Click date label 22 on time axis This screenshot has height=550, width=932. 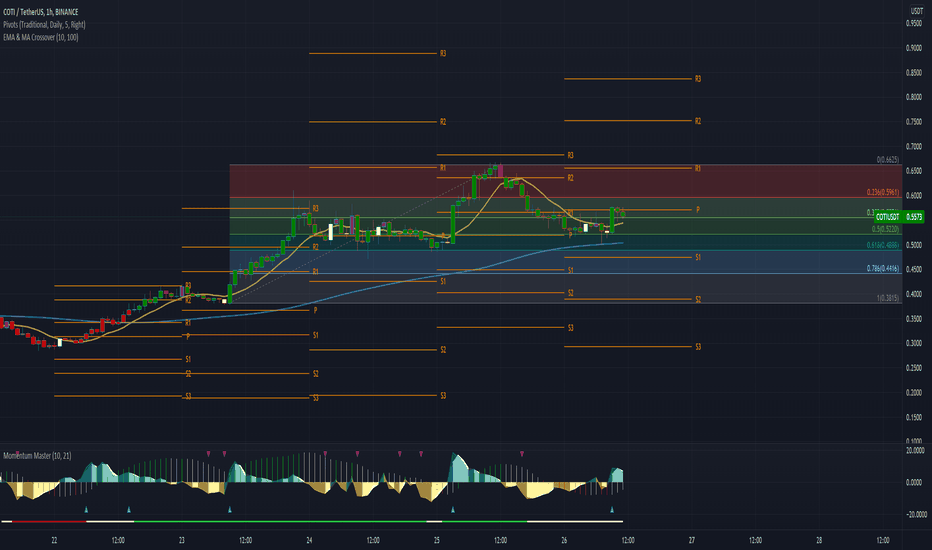pos(54,540)
